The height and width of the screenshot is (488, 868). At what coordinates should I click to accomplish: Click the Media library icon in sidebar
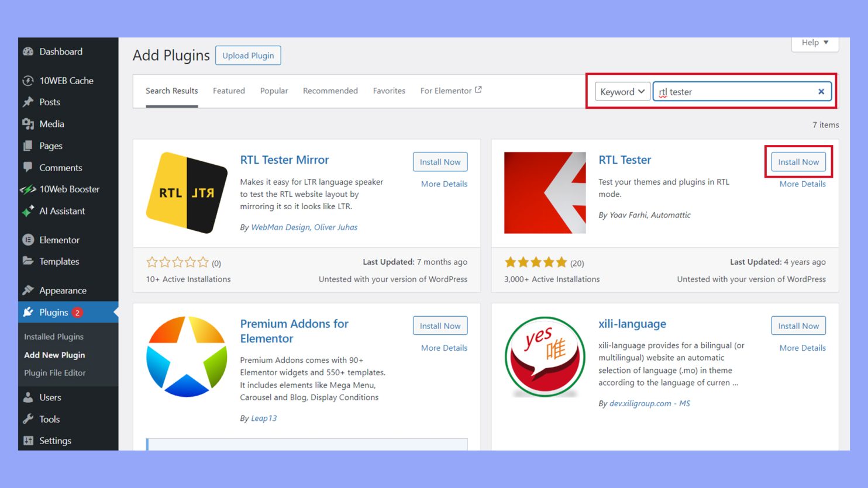point(28,124)
